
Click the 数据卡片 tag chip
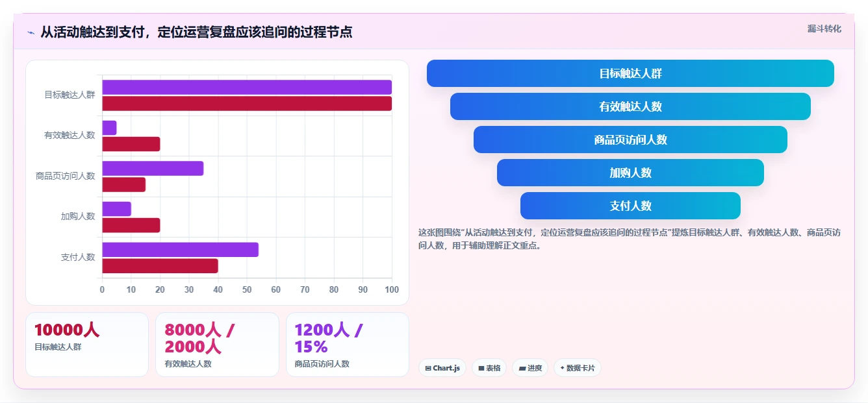pos(577,368)
